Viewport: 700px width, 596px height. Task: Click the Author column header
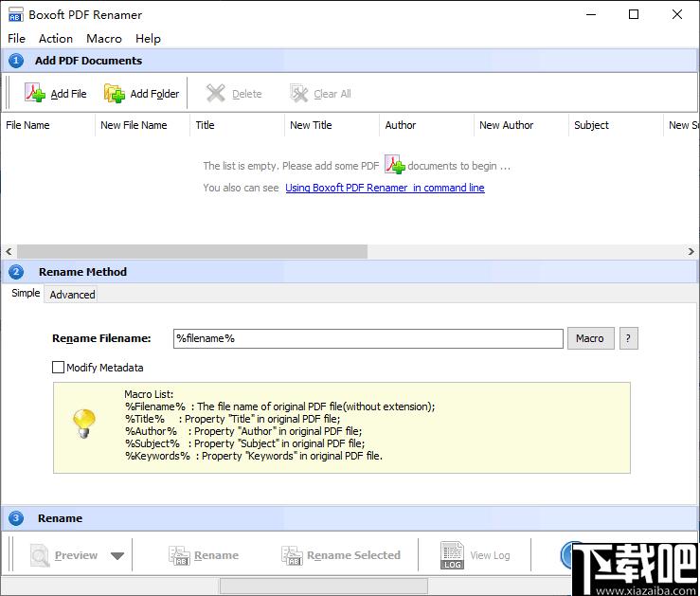click(426, 125)
